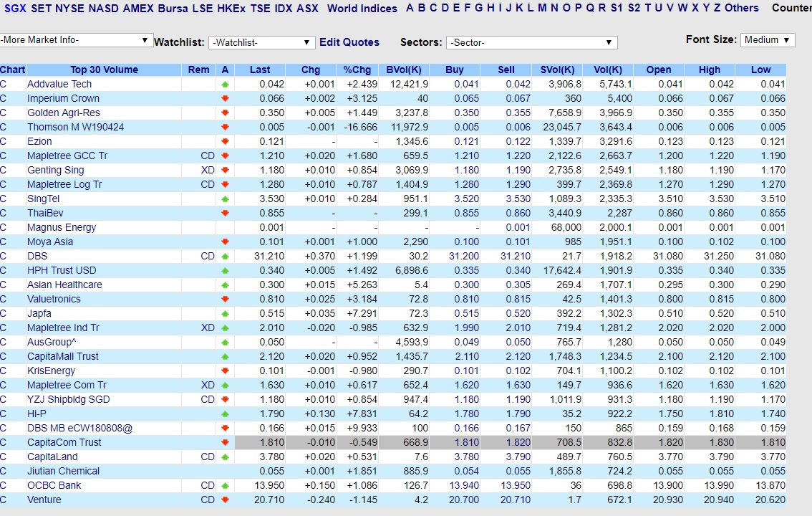Viewport: 812px width, 516px height.
Task: Open YZJ Shipbldg SGD stock page
Action: pos(68,399)
